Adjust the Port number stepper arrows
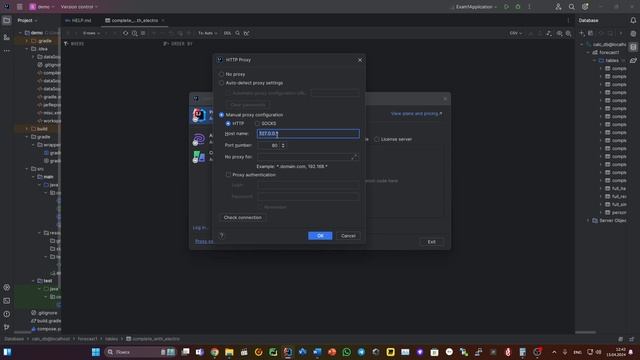 pos(283,145)
